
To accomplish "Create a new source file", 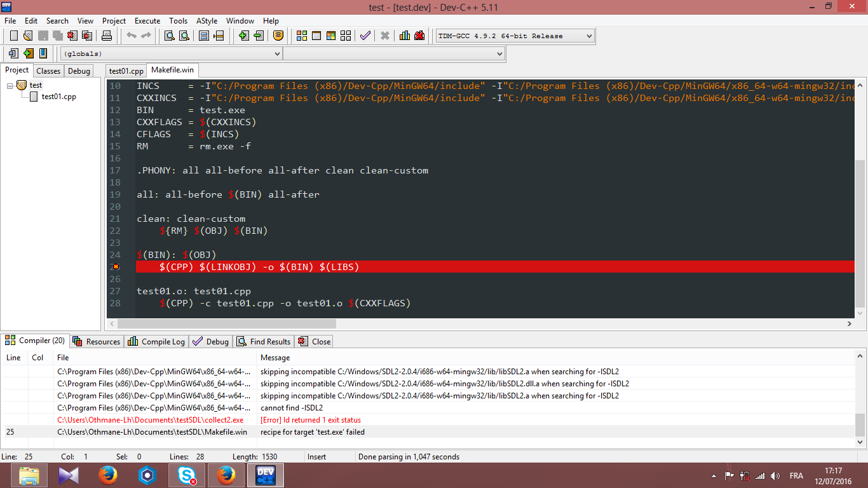I will pyautogui.click(x=13, y=36).
